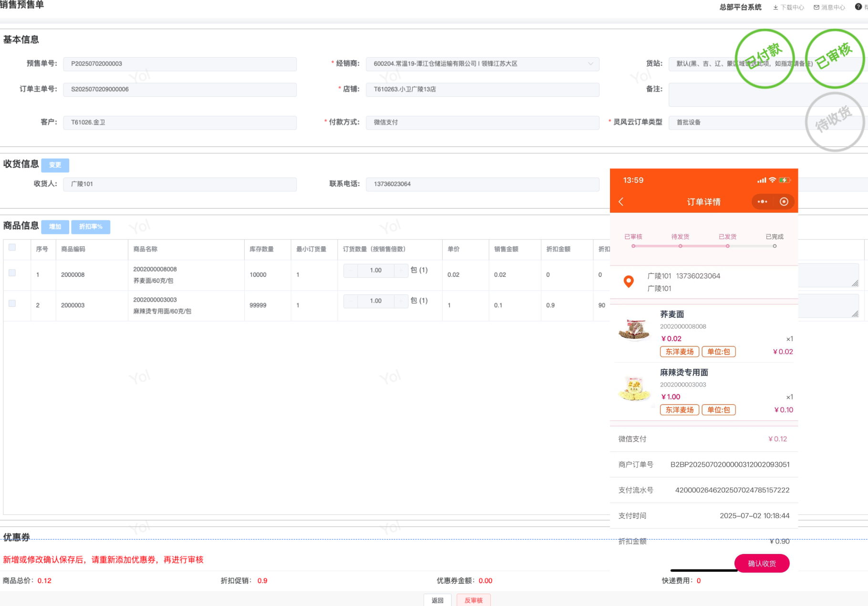The image size is (868, 606).
Task: Tap the circular target icon in phone header
Action: (x=784, y=202)
